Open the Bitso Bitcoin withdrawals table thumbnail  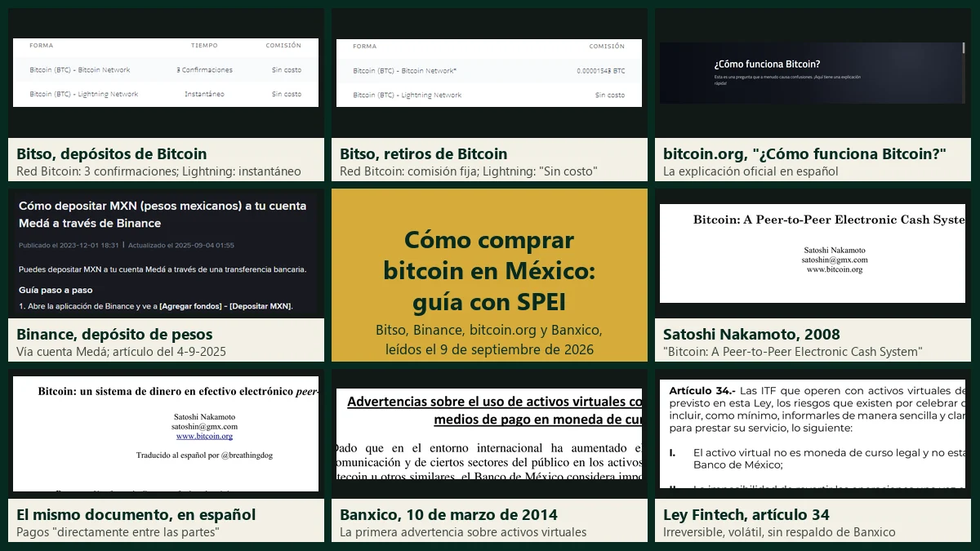point(489,73)
